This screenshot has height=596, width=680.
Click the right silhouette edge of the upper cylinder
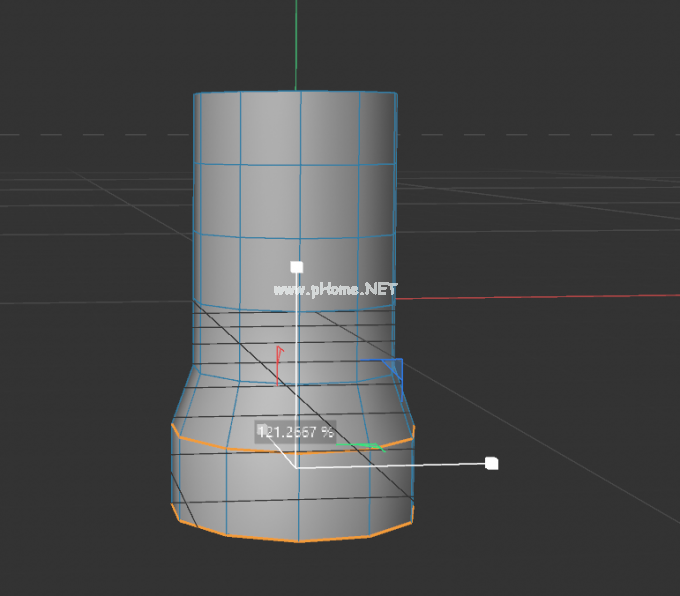point(396,200)
